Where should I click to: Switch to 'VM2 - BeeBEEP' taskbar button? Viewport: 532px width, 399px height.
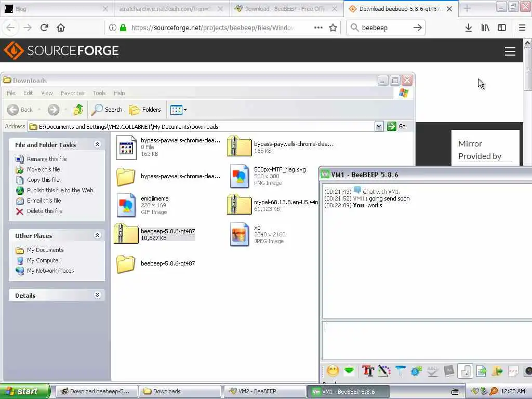265,391
